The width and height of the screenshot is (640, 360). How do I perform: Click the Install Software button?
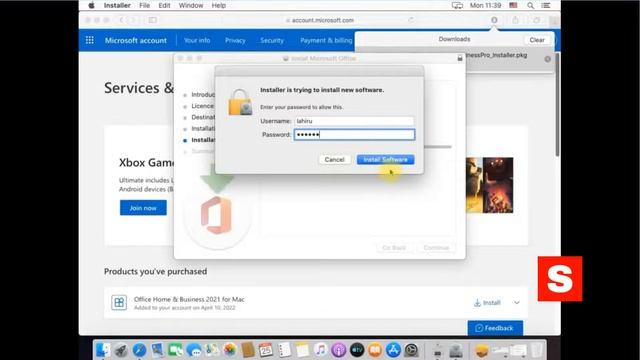coord(385,160)
